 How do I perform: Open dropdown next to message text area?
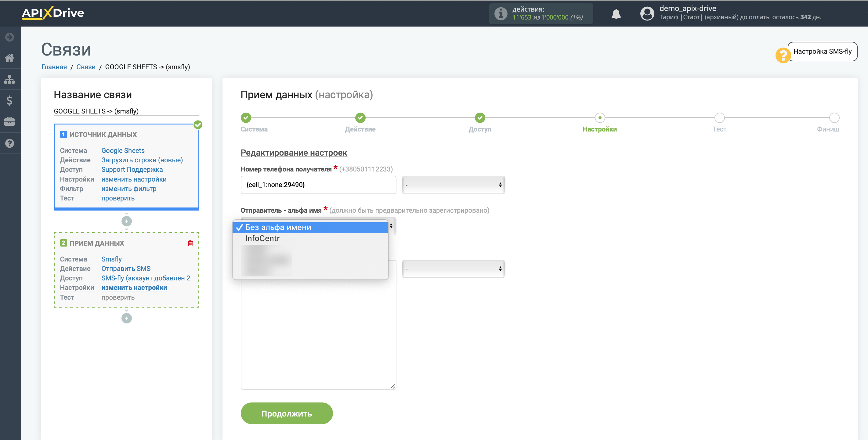tap(453, 269)
